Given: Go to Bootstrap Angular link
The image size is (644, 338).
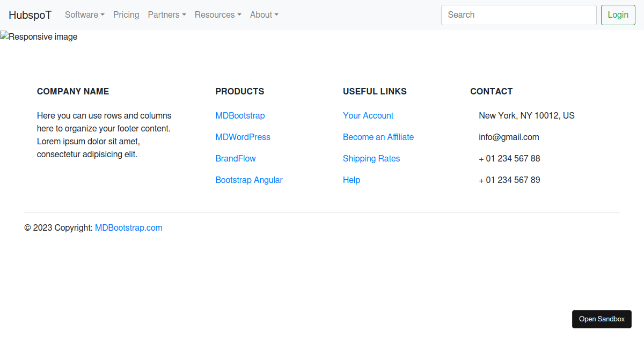Looking at the screenshot, I should [249, 180].
